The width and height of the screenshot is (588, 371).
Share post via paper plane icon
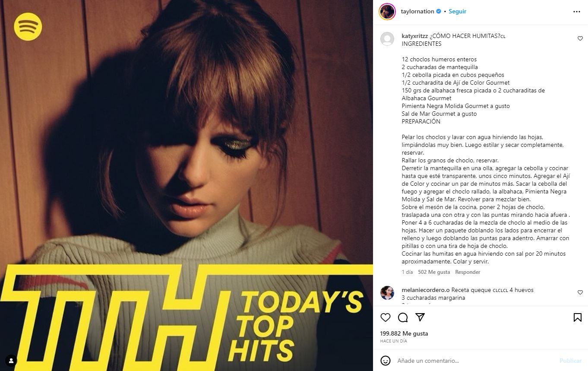point(420,317)
